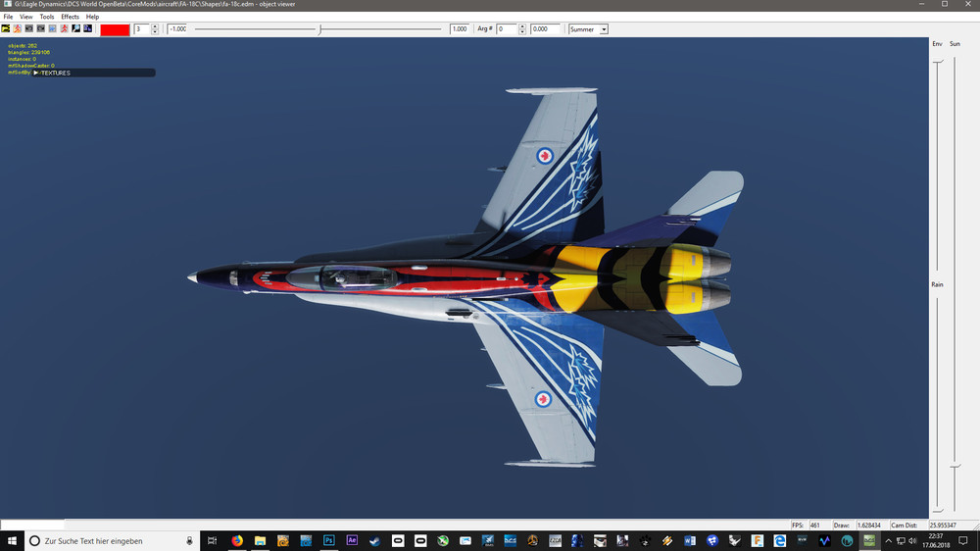Open the Tools menu
980x551 pixels.
[47, 17]
